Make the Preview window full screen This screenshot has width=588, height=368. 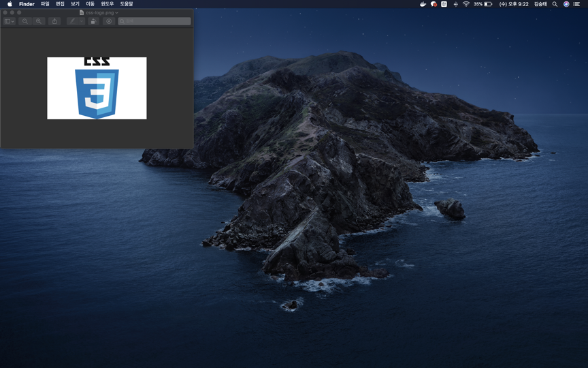pyautogui.click(x=19, y=12)
